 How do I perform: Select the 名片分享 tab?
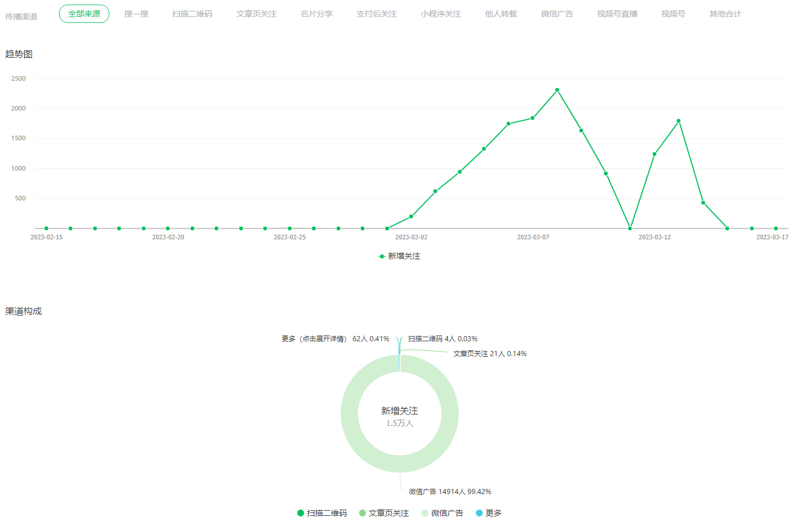click(317, 14)
